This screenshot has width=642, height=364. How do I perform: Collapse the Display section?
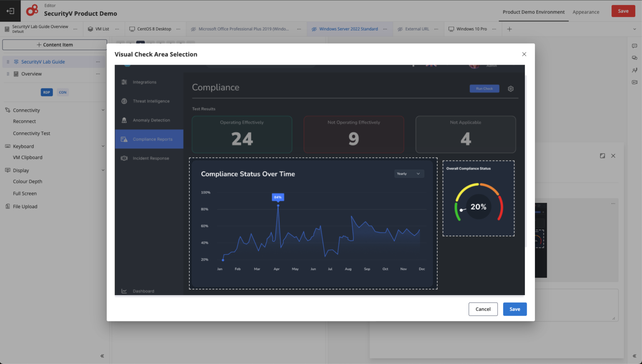point(103,170)
